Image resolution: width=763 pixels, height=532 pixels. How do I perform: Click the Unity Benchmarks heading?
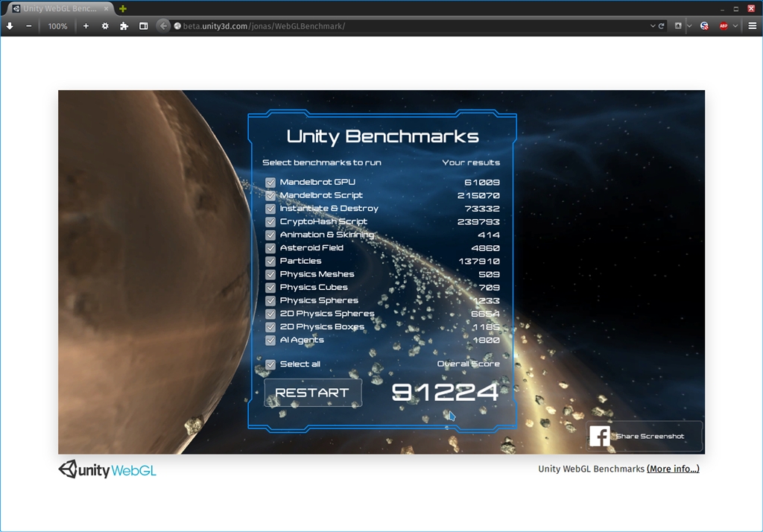pyautogui.click(x=382, y=136)
